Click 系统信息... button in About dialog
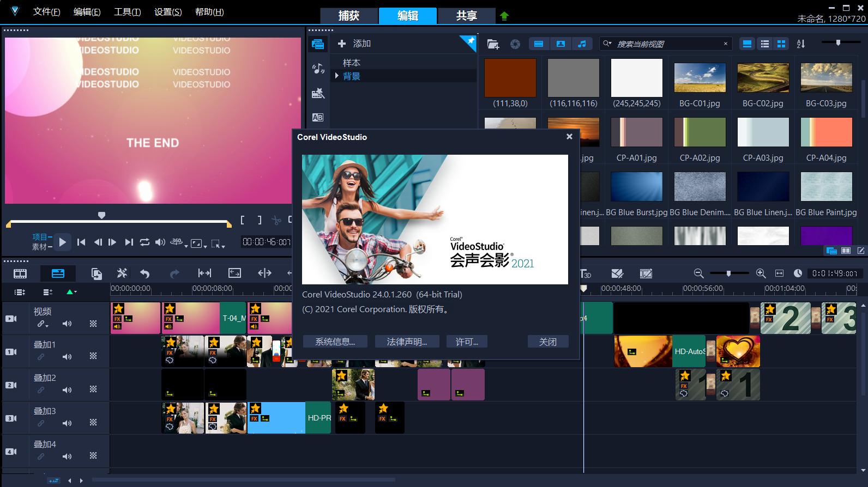Image resolution: width=868 pixels, height=487 pixels. 335,342
